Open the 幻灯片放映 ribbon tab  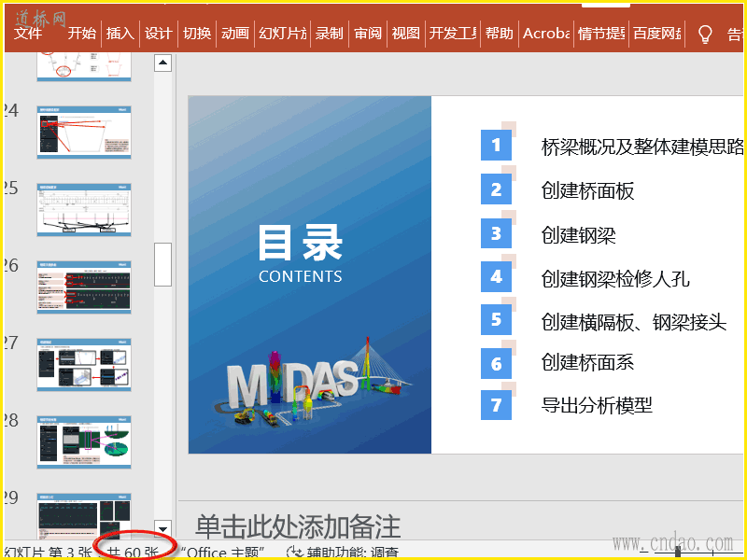(x=282, y=33)
